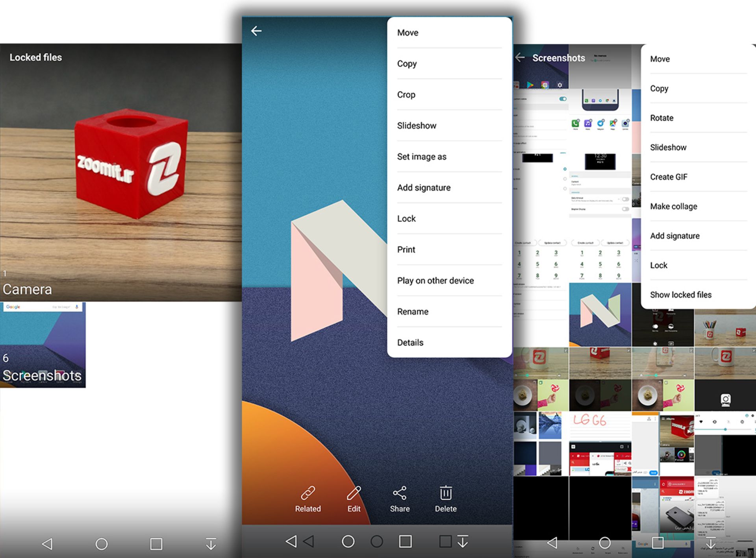Select Lock in the Screenshots menu

tap(698, 266)
